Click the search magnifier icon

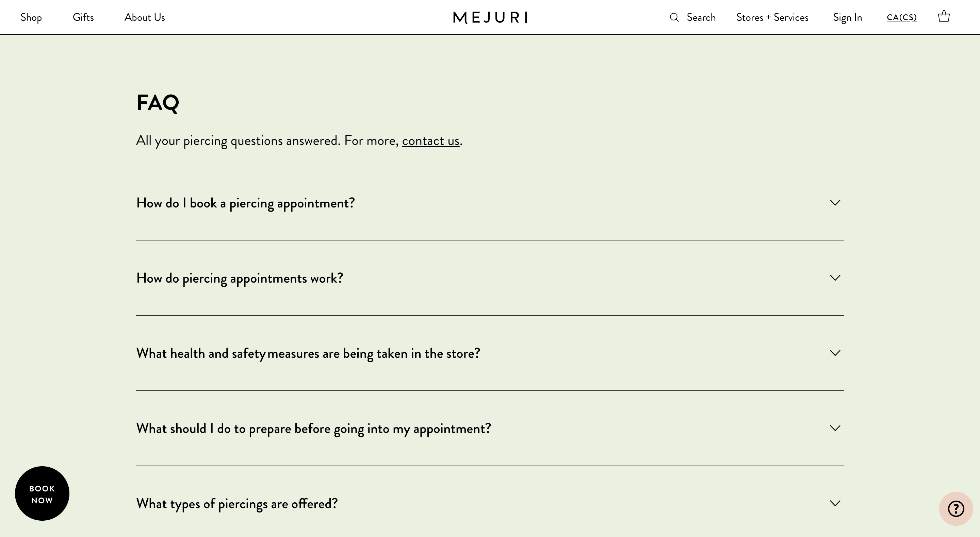tap(674, 17)
